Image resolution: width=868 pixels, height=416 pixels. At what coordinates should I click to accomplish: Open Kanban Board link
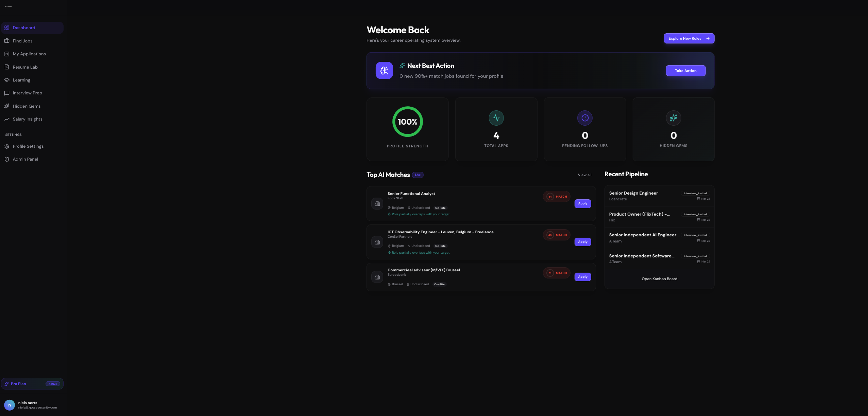pyautogui.click(x=659, y=279)
